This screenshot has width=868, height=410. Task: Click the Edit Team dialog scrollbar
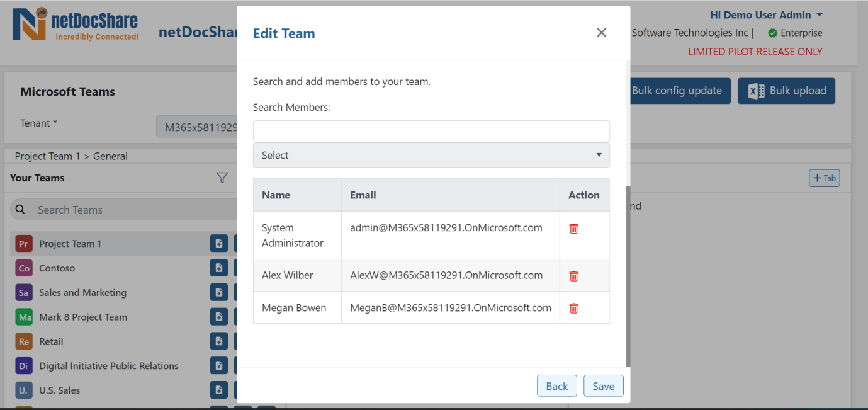628,276
